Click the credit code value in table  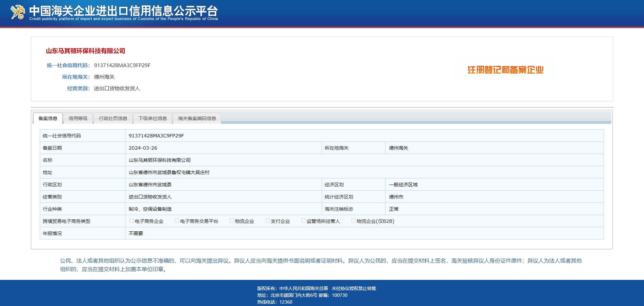(x=156, y=136)
